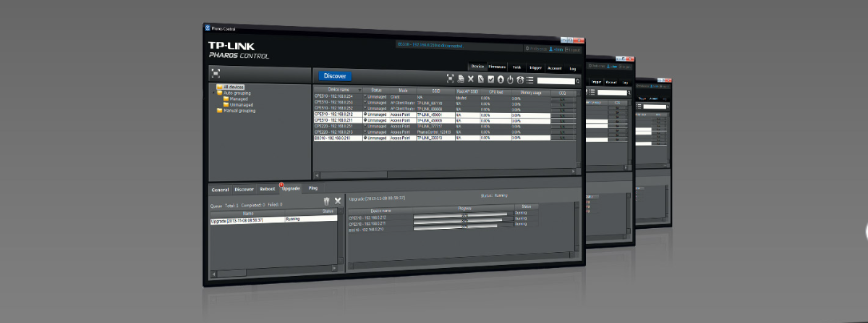
Task: Open the Ping tab in bottom panel
Action: [313, 188]
